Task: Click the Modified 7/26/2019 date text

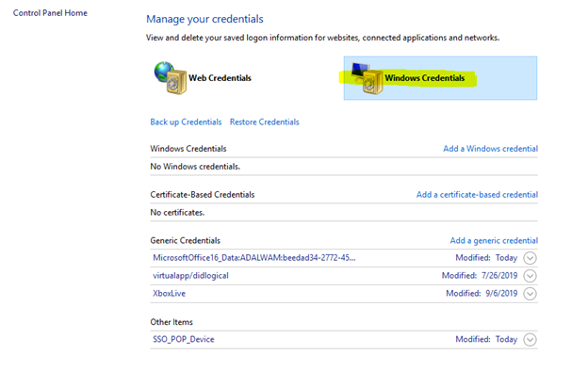Action: 479,276
